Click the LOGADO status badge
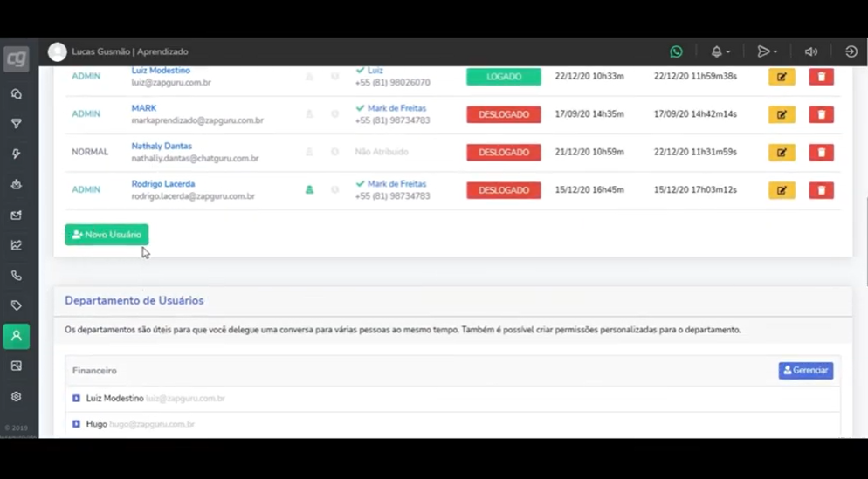The image size is (868, 479). click(504, 77)
